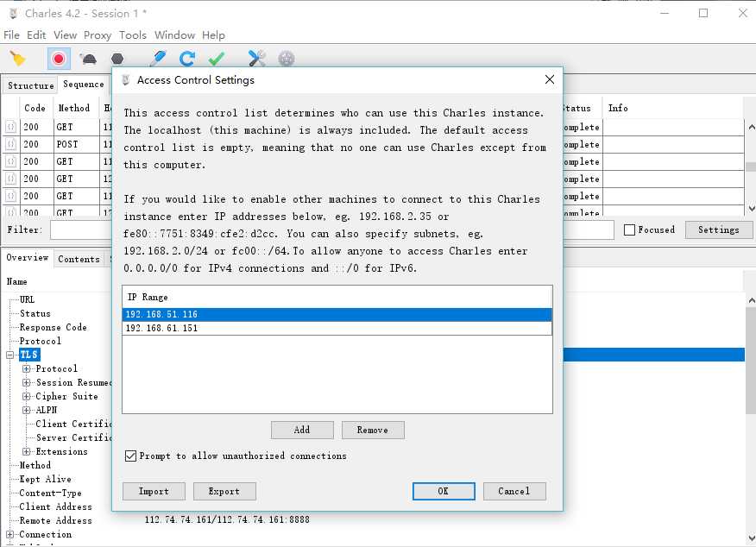
Task: Close the Access Control Settings dialog
Action: pyautogui.click(x=550, y=79)
